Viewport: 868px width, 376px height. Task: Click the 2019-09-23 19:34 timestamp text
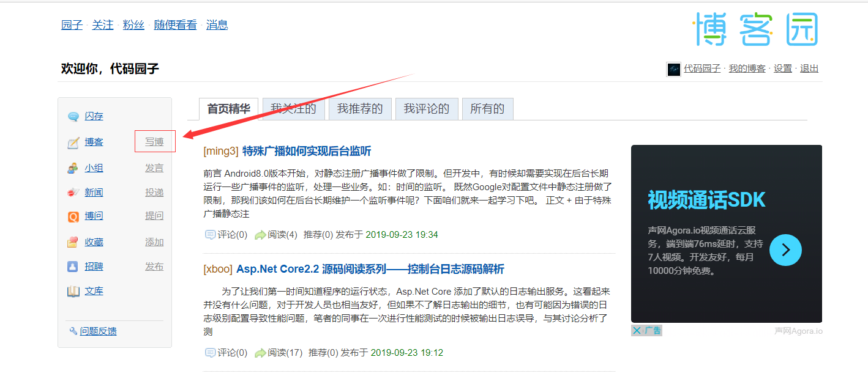[402, 235]
